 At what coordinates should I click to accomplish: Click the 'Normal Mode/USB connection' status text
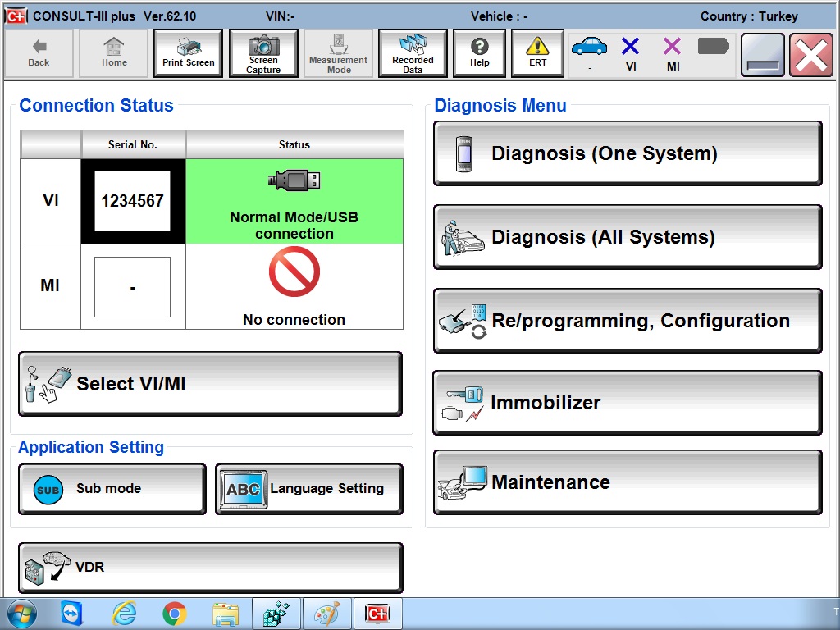pyautogui.click(x=294, y=225)
